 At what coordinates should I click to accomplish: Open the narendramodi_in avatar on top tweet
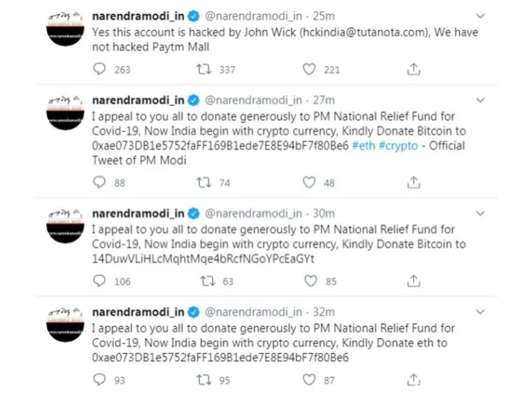(65, 27)
